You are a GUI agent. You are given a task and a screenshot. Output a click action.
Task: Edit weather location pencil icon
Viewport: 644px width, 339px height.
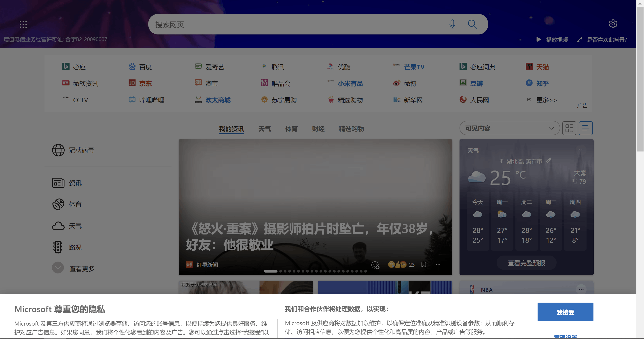[548, 161]
